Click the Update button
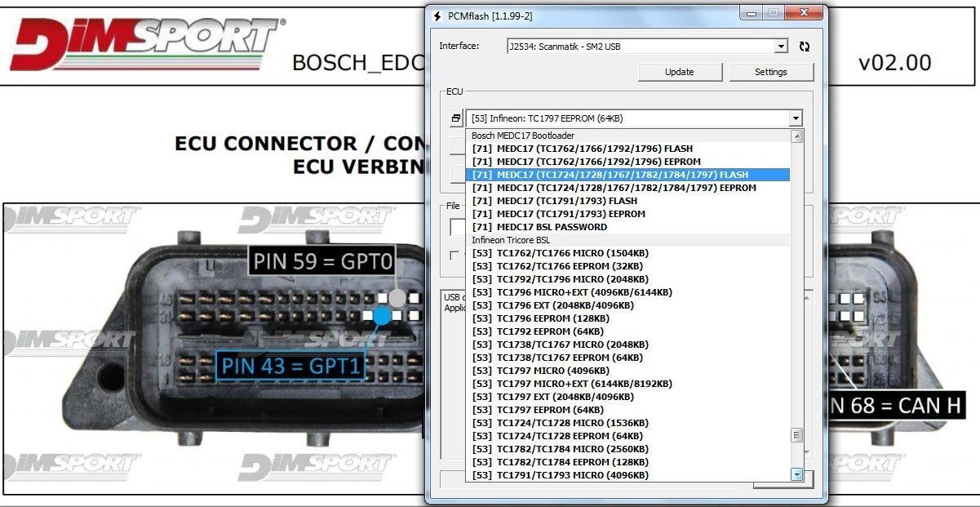Screen dimensions: 980x507 click(x=679, y=72)
